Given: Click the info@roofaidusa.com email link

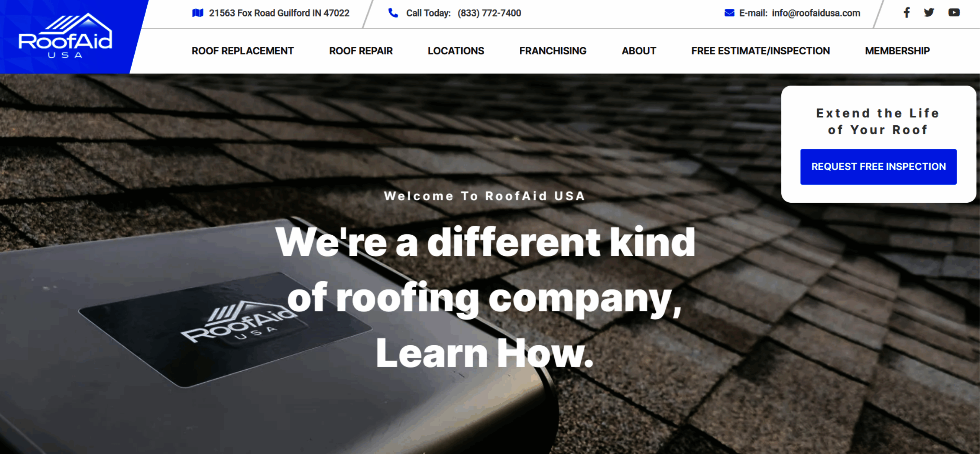Looking at the screenshot, I should click(816, 13).
